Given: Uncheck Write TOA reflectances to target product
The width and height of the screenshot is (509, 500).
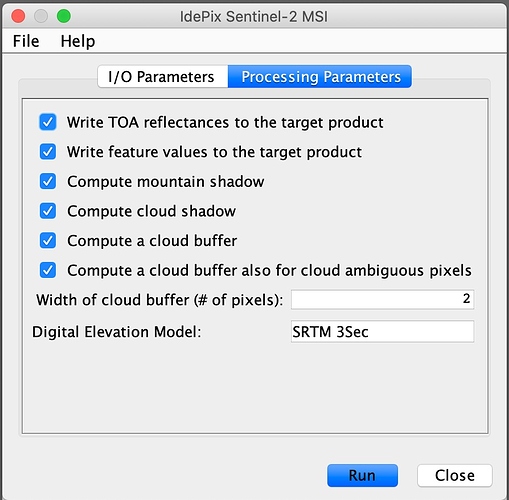Looking at the screenshot, I should click(48, 122).
